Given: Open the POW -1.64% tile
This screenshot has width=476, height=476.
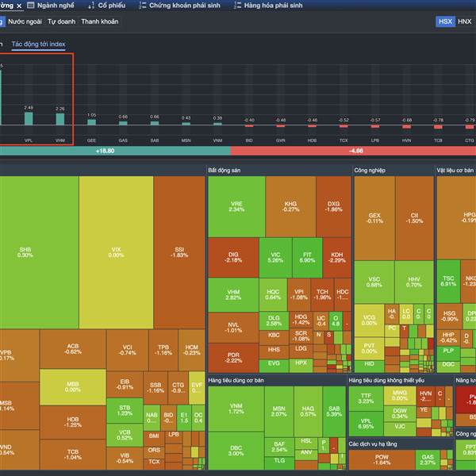Looking at the screenshot, I should (x=382, y=459).
